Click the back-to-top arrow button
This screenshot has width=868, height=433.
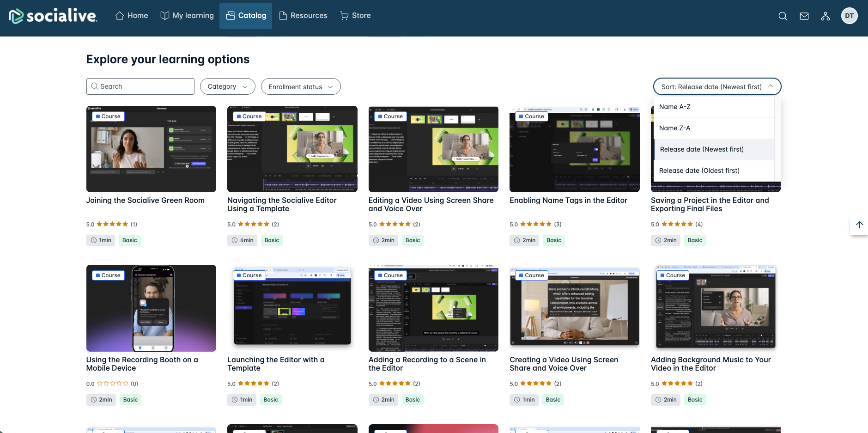point(859,225)
